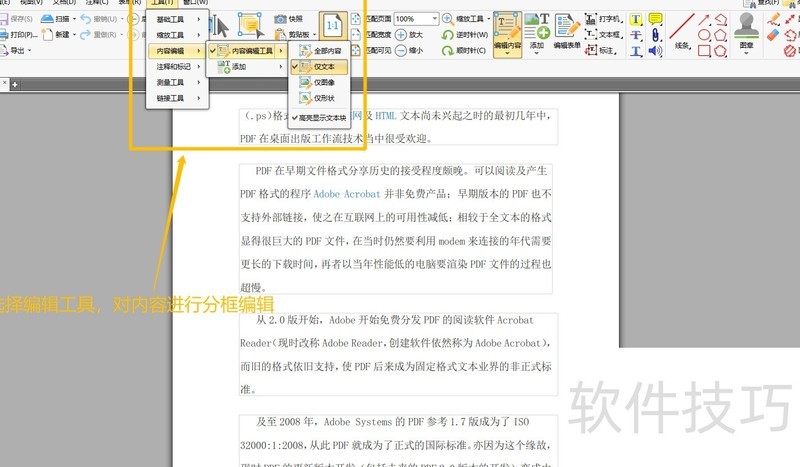Open the highlighted 内容编辑 menu entry
Viewport: 800px width, 467px height.
[x=177, y=51]
